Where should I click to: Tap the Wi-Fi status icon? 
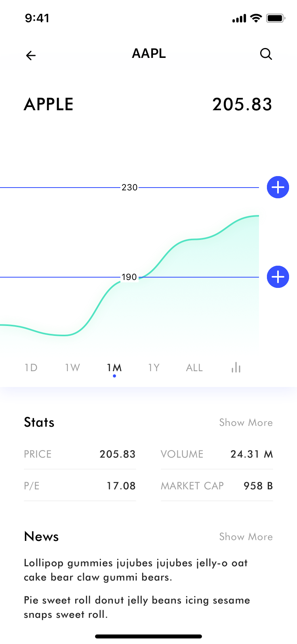[x=256, y=18]
